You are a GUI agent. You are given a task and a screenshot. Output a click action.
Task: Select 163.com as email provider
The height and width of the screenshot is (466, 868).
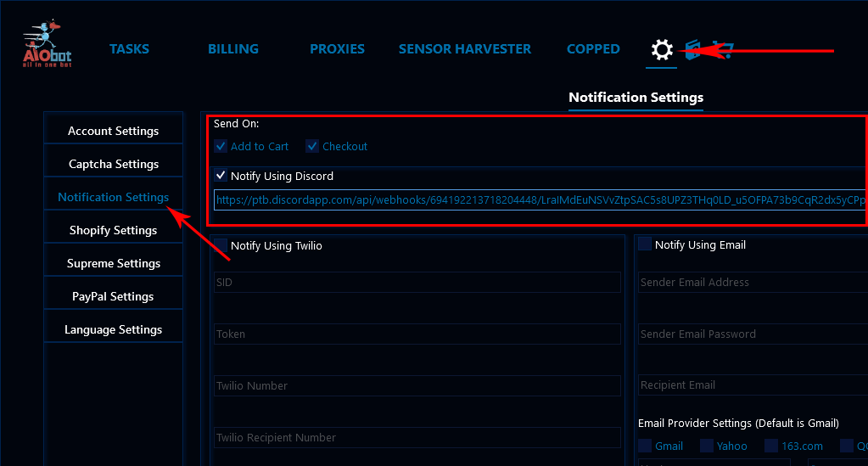coord(770,446)
